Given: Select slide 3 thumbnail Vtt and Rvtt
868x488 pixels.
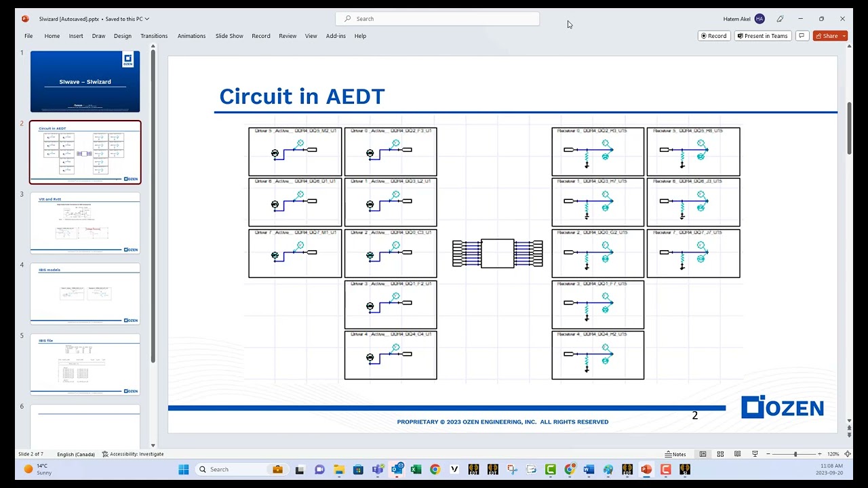Looking at the screenshot, I should pyautogui.click(x=85, y=223).
